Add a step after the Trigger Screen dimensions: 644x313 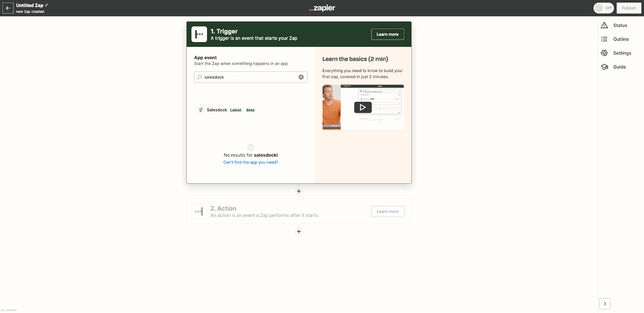coord(299,191)
